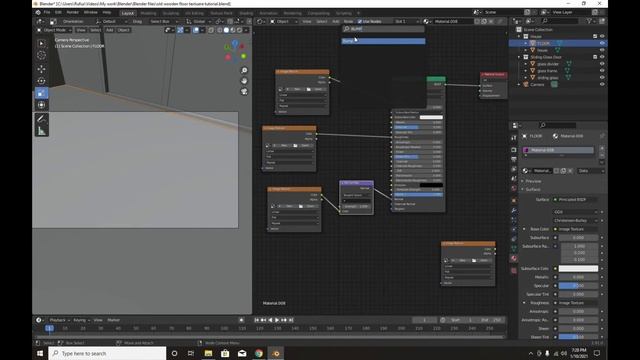Viewport: 640px width, 360px height.
Task: Open the Modifier properties wrench icon
Action: pyautogui.click(x=514, y=210)
